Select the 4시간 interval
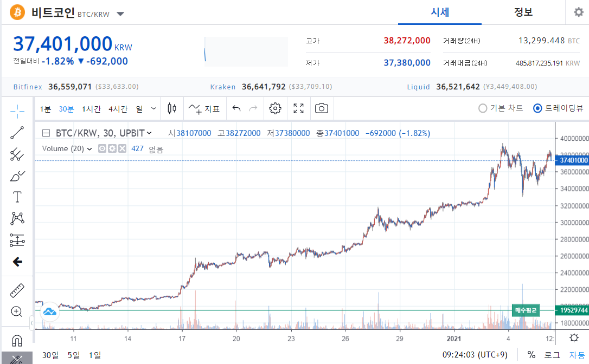The image size is (589, 364). click(118, 109)
